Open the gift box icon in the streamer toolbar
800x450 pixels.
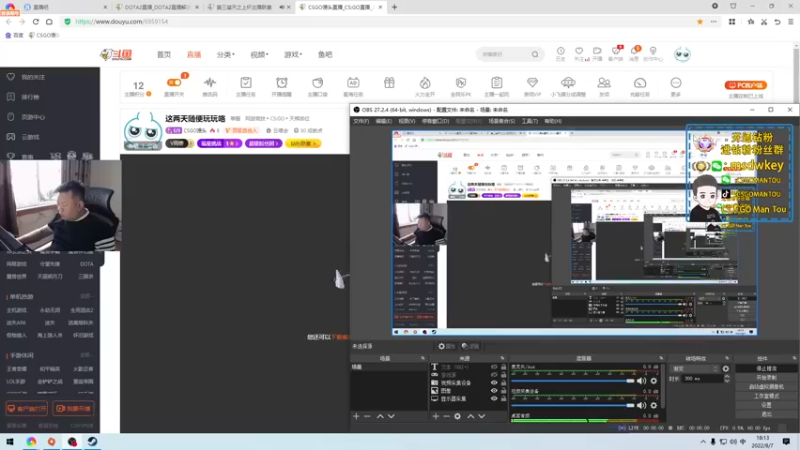tap(389, 83)
